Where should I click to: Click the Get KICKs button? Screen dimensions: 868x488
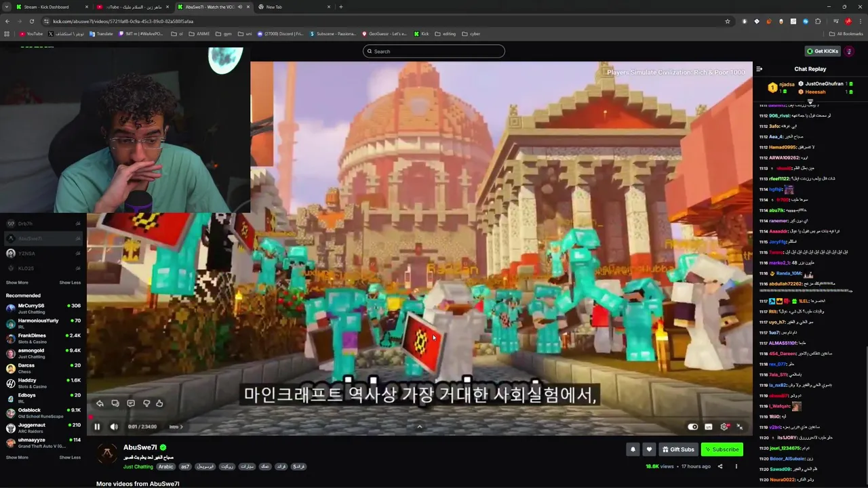tap(823, 52)
